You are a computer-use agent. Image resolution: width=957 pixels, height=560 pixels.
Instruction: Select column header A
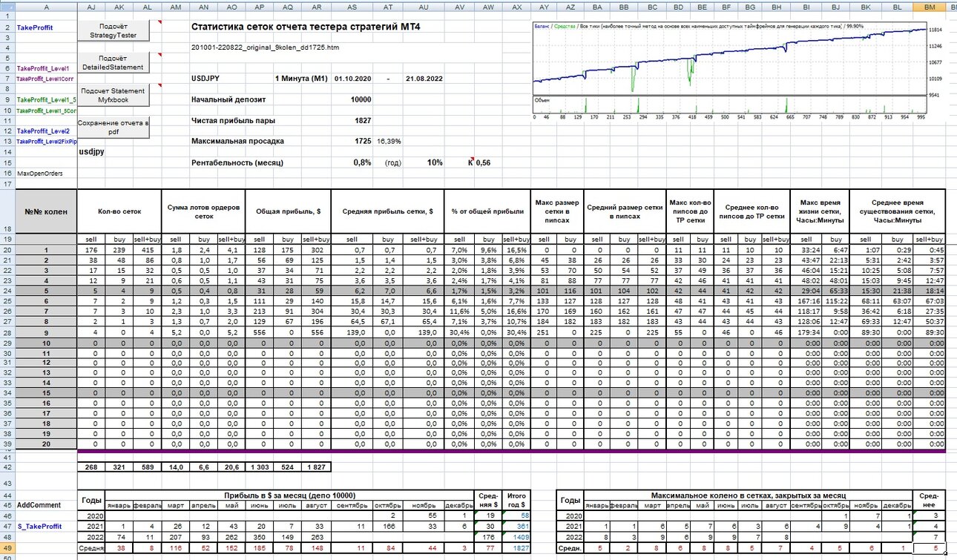(x=46, y=6)
